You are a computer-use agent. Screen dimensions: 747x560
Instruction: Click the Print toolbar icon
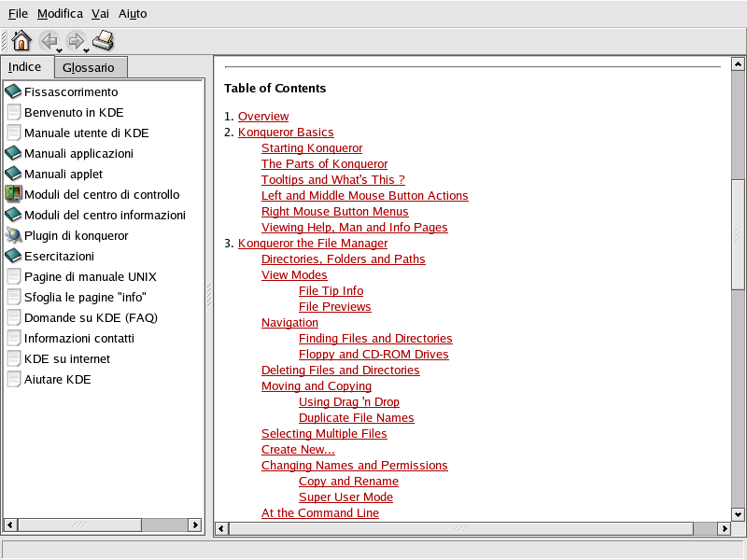[x=103, y=40]
